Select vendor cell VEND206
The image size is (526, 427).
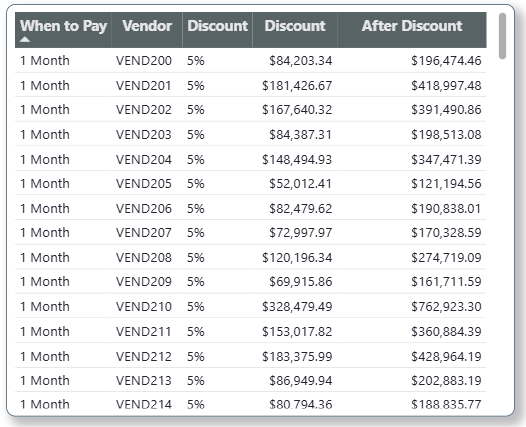[144, 208]
